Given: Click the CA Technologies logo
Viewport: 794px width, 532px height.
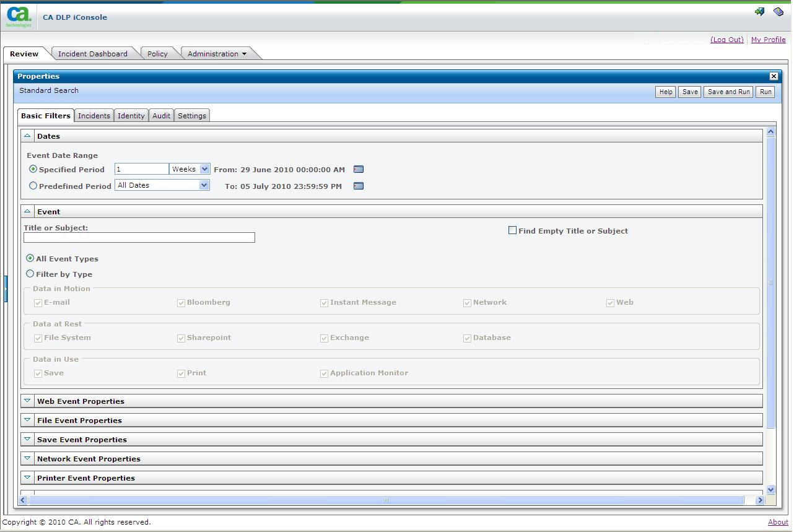Looking at the screenshot, I should (x=18, y=15).
